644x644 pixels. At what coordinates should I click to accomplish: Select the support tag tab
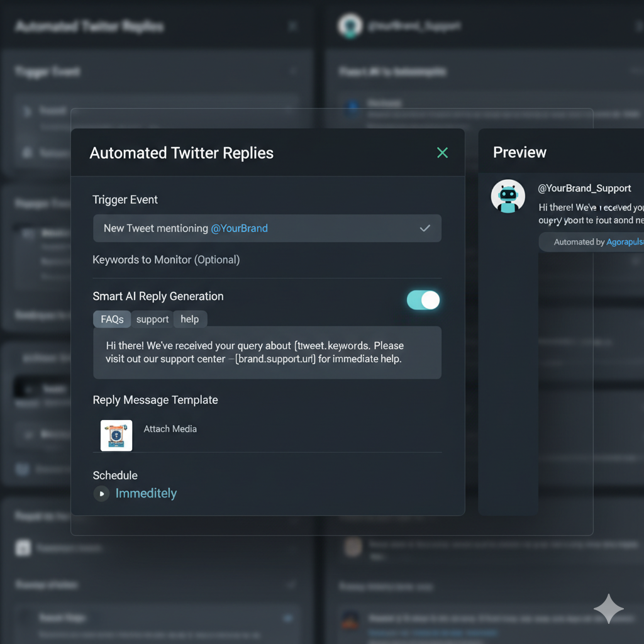(x=152, y=319)
